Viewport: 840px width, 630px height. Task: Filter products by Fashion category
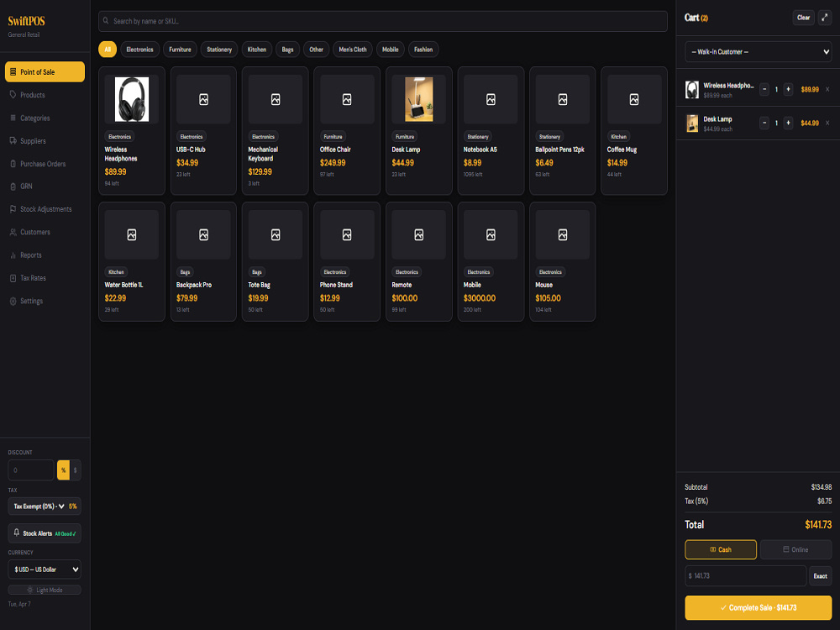423,50
